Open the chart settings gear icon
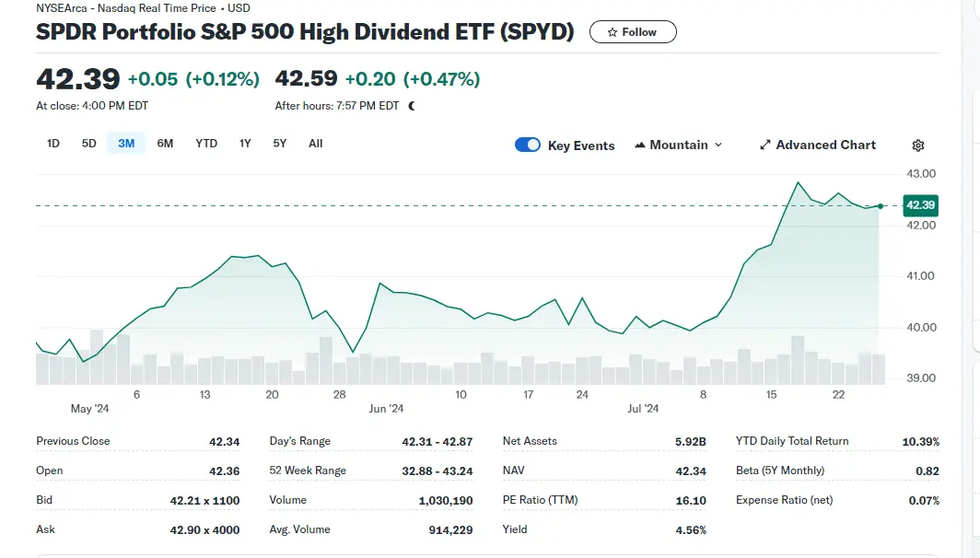 click(x=917, y=145)
